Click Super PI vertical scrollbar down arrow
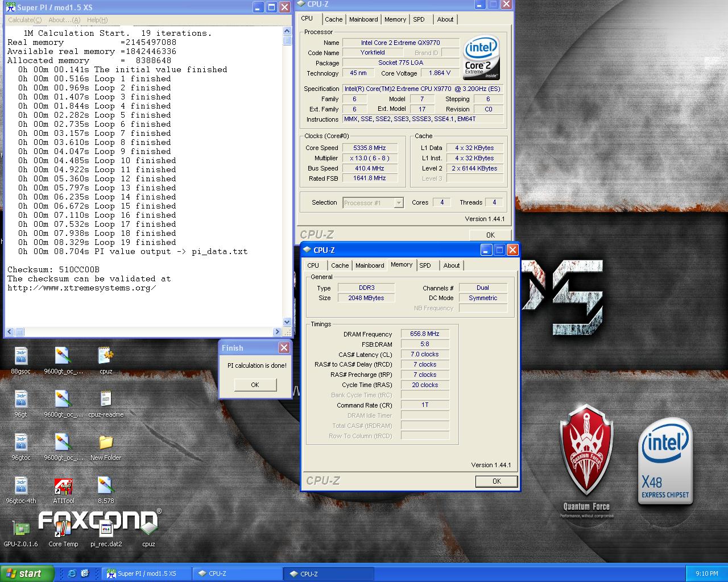728x582 pixels. click(287, 322)
